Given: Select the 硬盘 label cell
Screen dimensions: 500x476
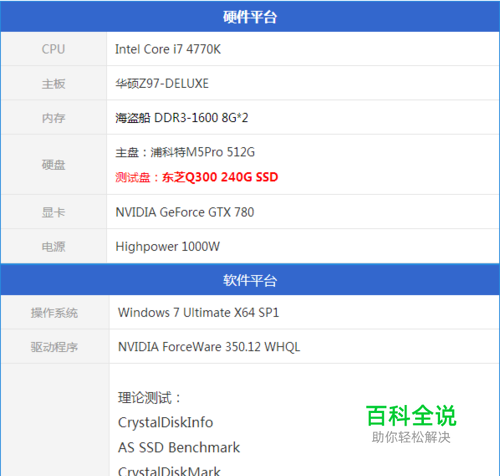Looking at the screenshot, I should [x=53, y=165].
